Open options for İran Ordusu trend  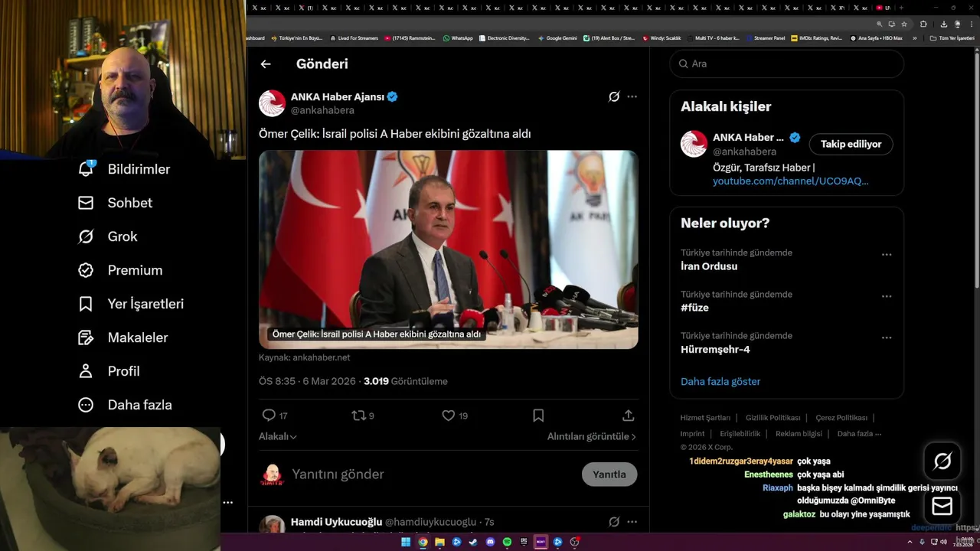(x=887, y=255)
